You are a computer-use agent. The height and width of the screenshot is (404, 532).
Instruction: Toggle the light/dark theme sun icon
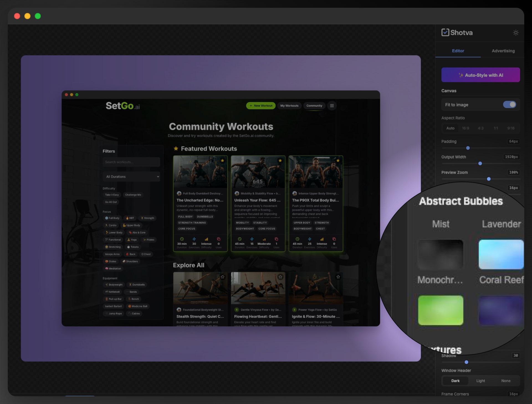click(x=515, y=33)
